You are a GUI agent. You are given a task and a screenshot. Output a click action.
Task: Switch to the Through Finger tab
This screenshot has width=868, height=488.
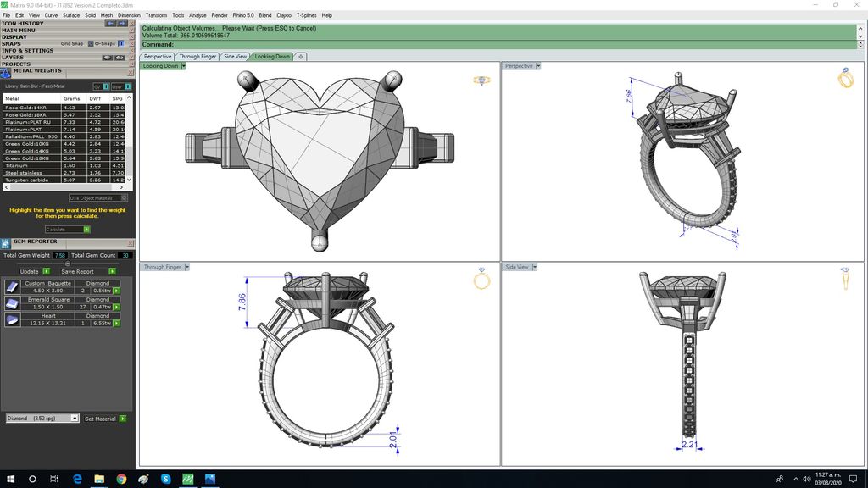coord(198,57)
